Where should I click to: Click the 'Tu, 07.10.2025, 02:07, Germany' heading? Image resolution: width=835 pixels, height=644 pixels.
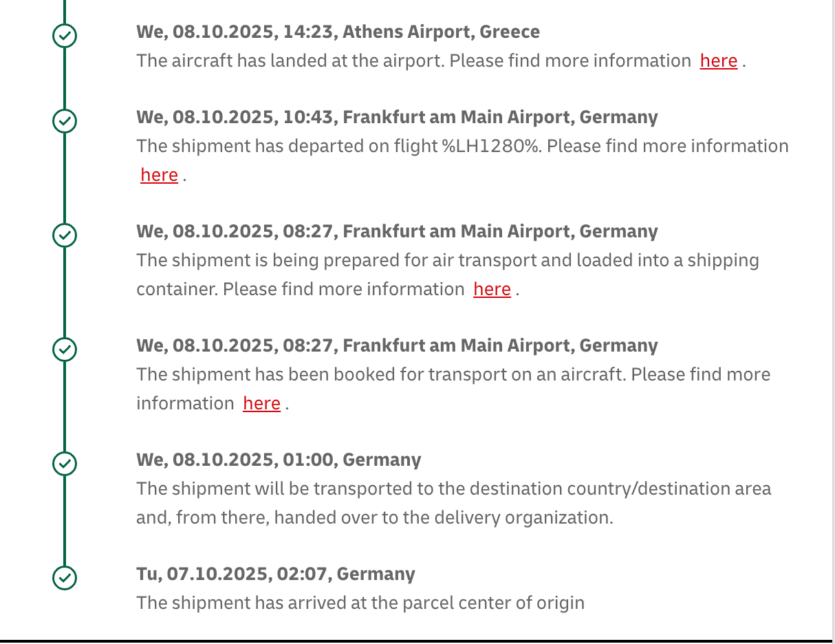[x=275, y=575]
